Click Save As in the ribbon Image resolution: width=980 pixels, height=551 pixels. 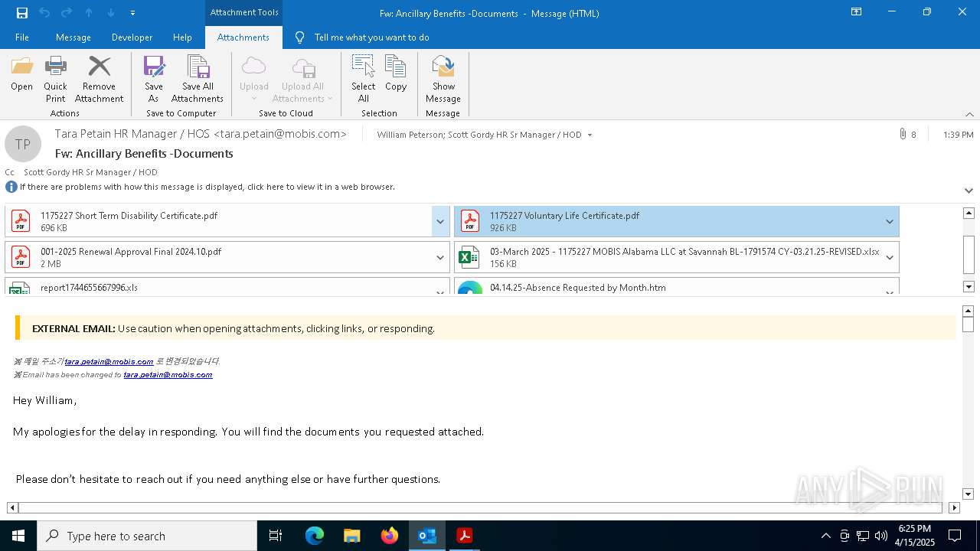click(153, 79)
